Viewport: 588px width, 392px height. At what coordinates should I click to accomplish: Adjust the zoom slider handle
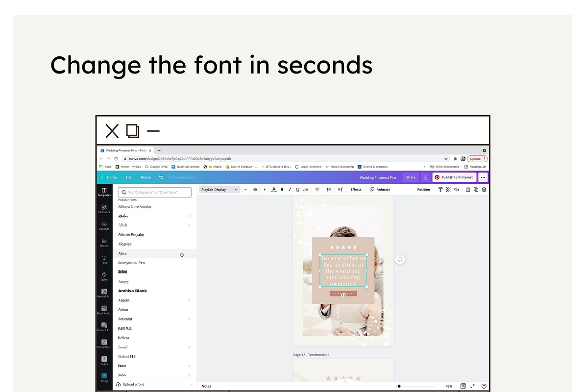click(x=399, y=386)
